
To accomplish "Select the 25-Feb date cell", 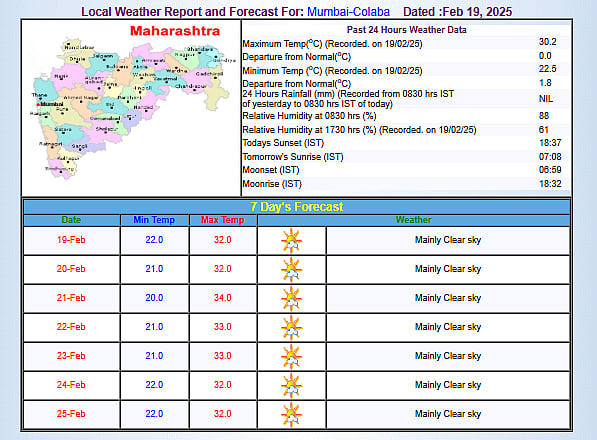I will point(71,414).
